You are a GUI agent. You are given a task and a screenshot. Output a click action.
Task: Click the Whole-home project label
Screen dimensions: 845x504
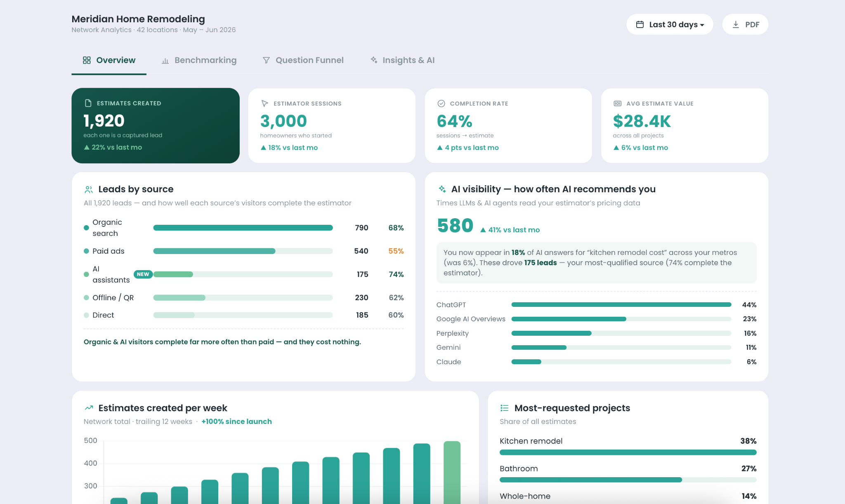525,496
